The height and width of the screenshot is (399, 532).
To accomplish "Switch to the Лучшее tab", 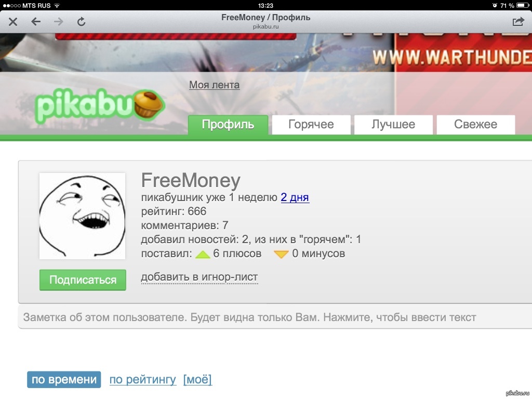I will 394,125.
